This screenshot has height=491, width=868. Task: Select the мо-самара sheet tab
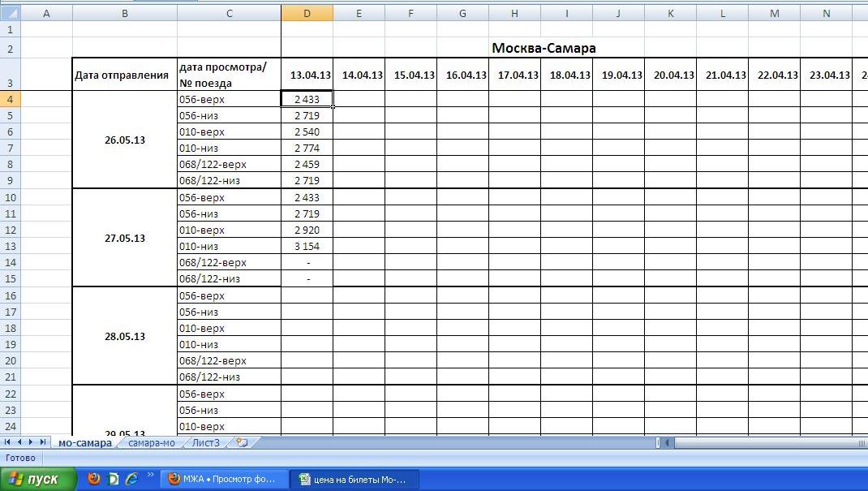[x=85, y=442]
